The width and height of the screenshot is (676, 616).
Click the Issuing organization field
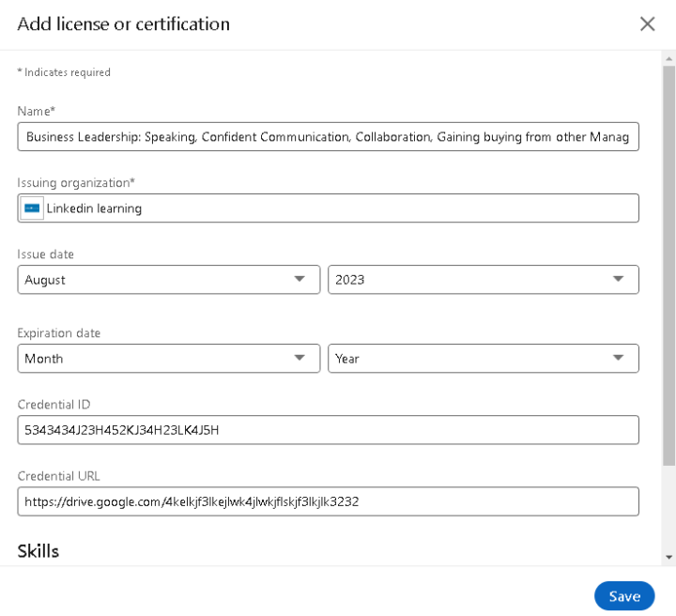pyautogui.click(x=328, y=208)
